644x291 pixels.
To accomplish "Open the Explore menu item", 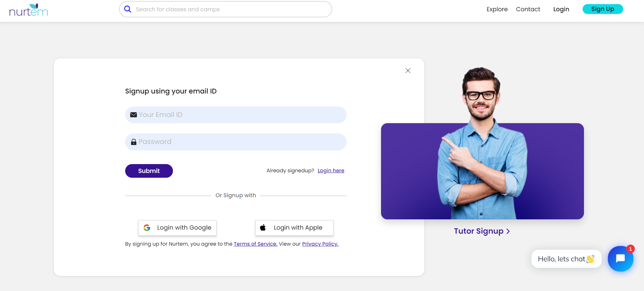I will point(497,9).
